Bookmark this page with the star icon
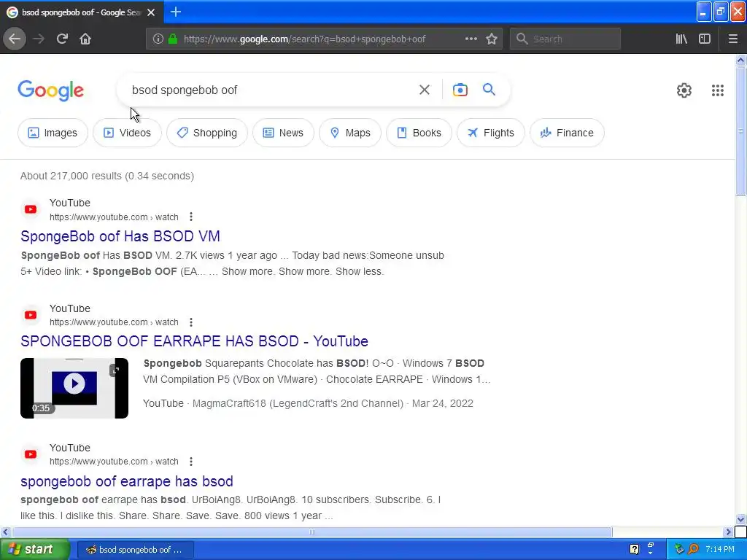 click(492, 39)
